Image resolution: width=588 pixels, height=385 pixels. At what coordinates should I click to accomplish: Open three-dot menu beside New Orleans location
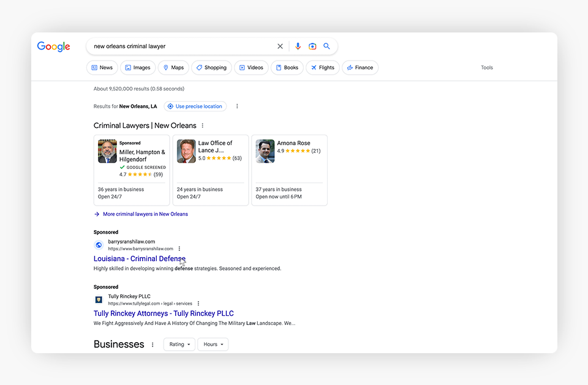click(237, 107)
